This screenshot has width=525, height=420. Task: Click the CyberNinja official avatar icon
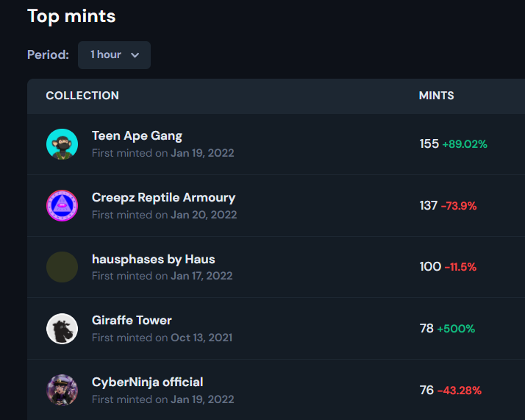[62, 390]
